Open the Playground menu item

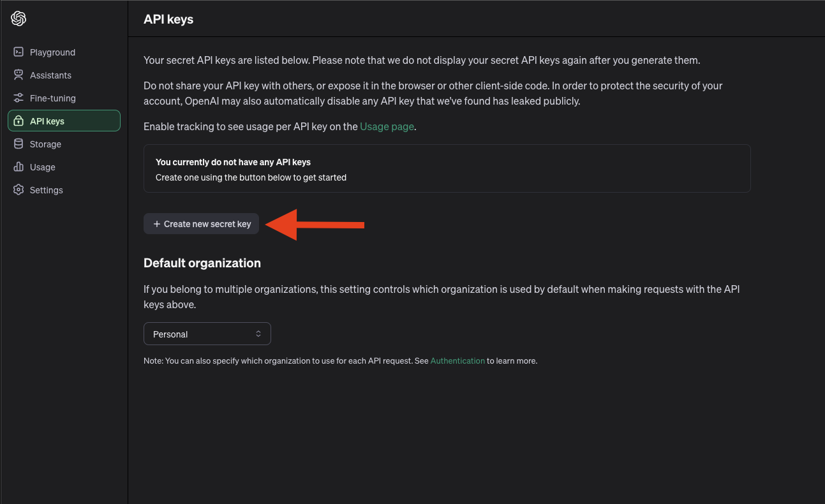pyautogui.click(x=52, y=52)
